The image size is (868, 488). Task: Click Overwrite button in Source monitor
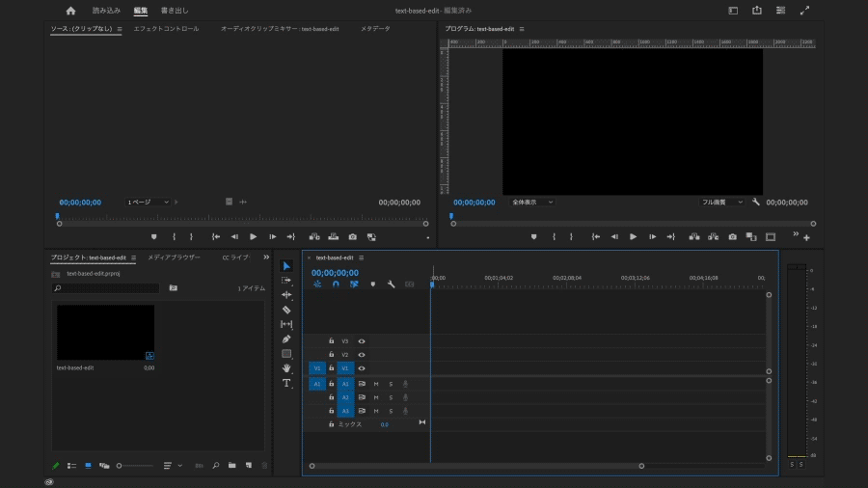[334, 237]
